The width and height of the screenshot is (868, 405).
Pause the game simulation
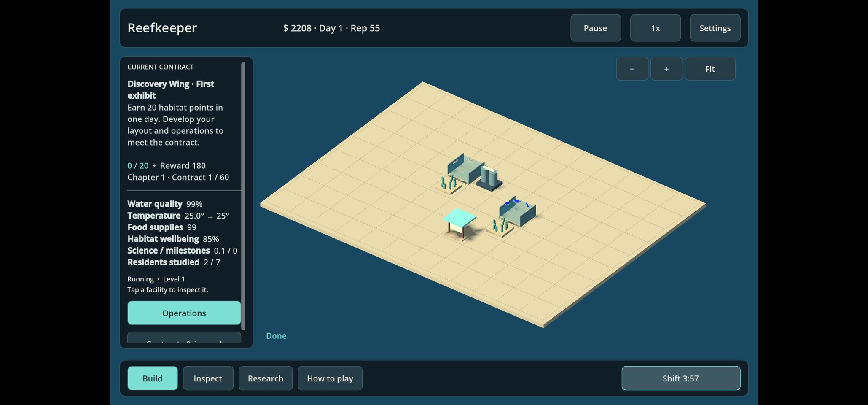[595, 28]
